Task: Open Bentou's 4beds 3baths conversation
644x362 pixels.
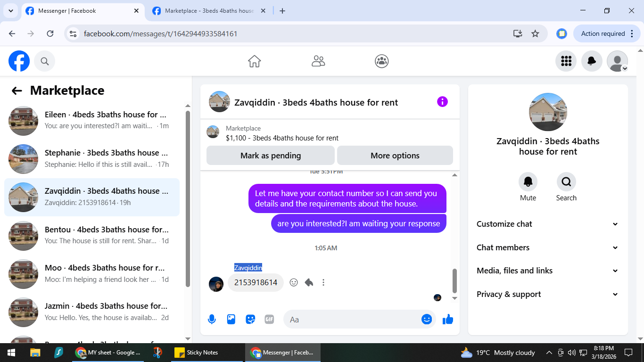Action: 92,235
